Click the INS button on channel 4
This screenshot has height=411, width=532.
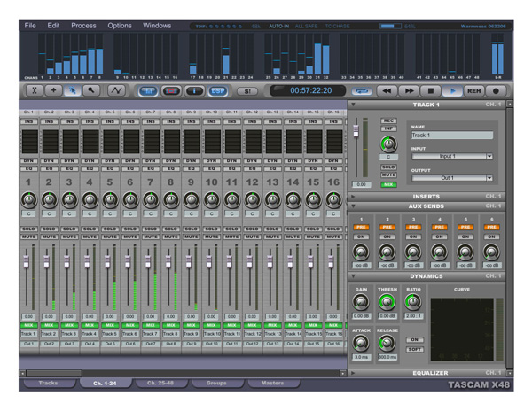(90, 121)
